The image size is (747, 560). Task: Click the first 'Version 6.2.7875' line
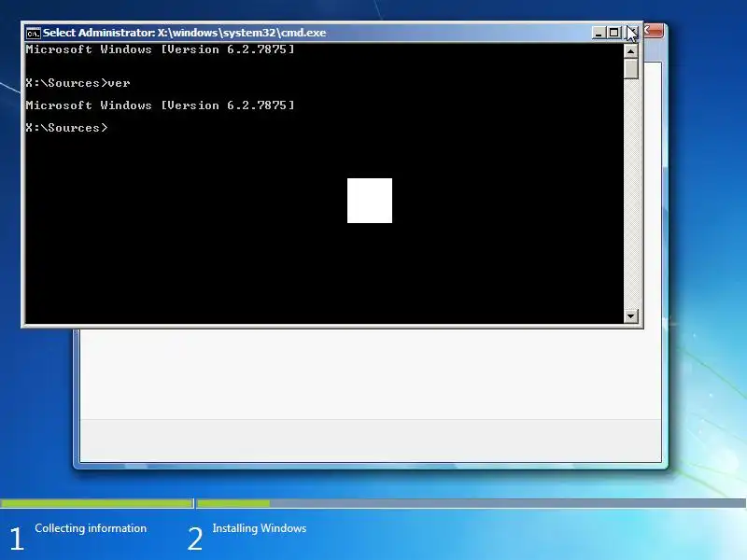pos(160,49)
